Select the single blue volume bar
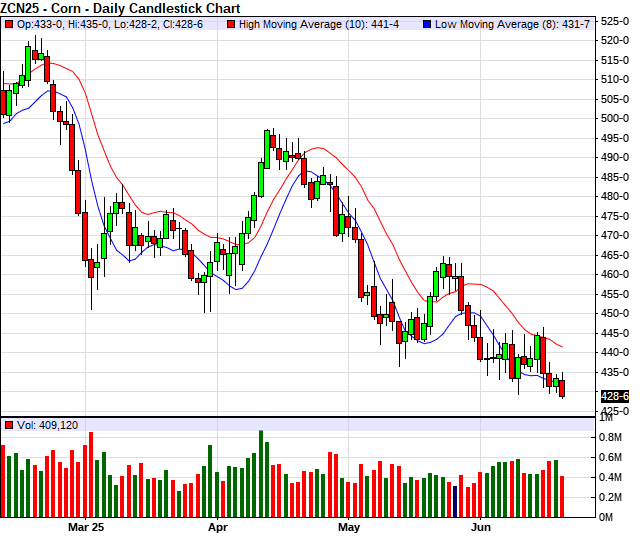Image resolution: width=640 pixels, height=536 pixels. point(454,501)
